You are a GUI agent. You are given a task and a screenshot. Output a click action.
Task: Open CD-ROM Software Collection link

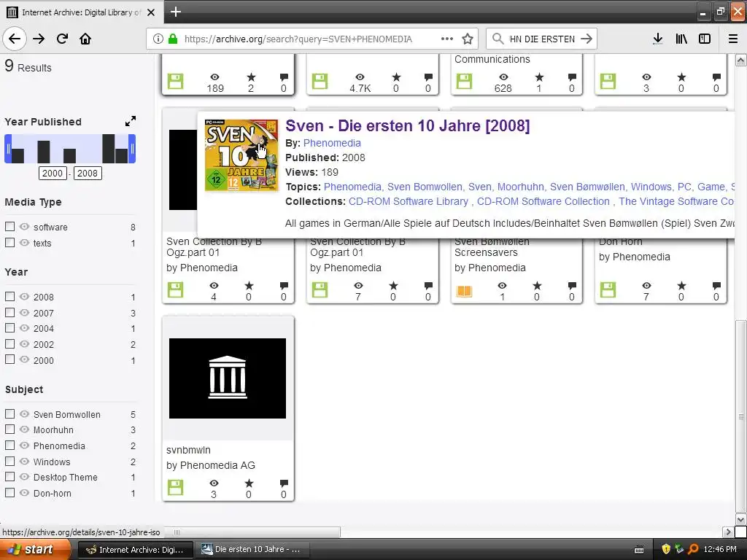click(x=543, y=201)
